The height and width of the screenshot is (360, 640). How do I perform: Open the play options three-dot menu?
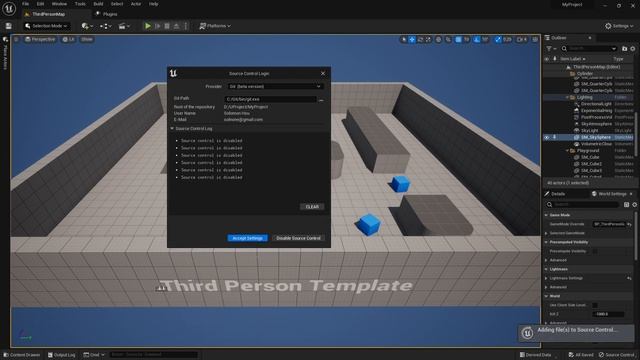(186, 26)
